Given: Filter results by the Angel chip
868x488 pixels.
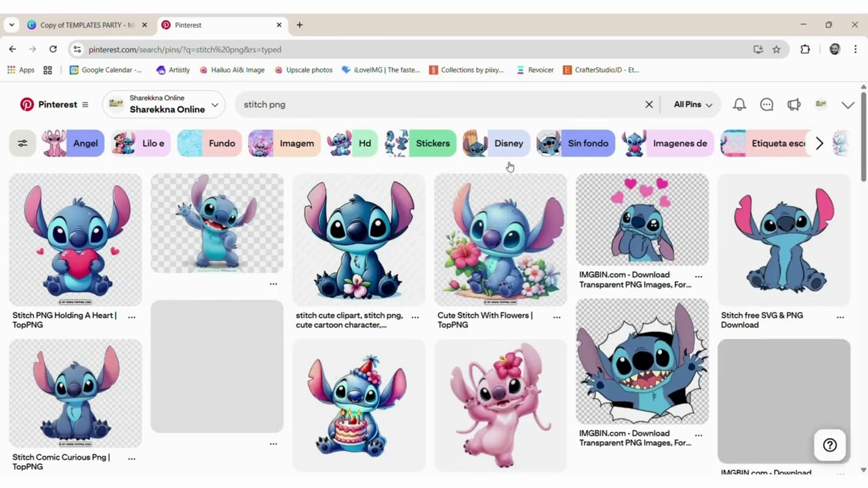Looking at the screenshot, I should [x=73, y=143].
